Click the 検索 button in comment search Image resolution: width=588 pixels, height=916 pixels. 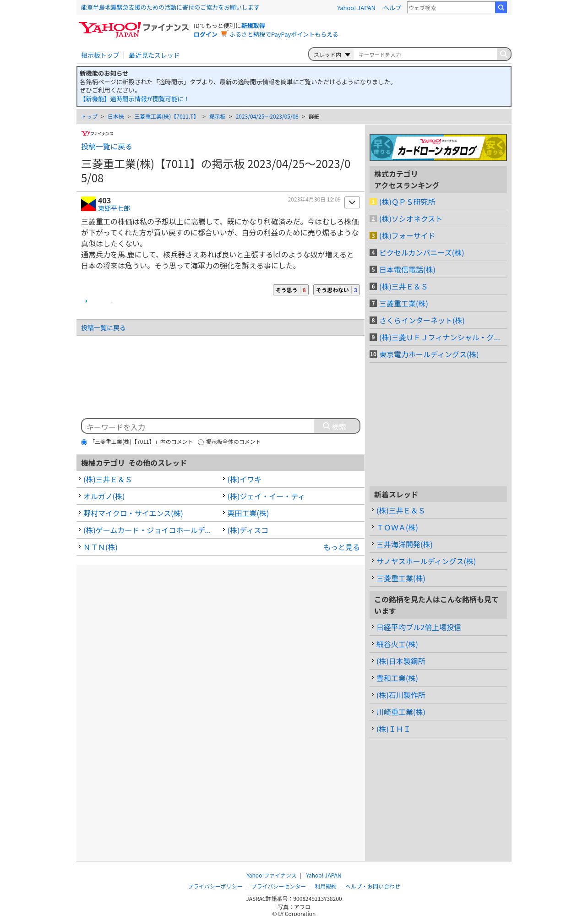[x=337, y=426]
